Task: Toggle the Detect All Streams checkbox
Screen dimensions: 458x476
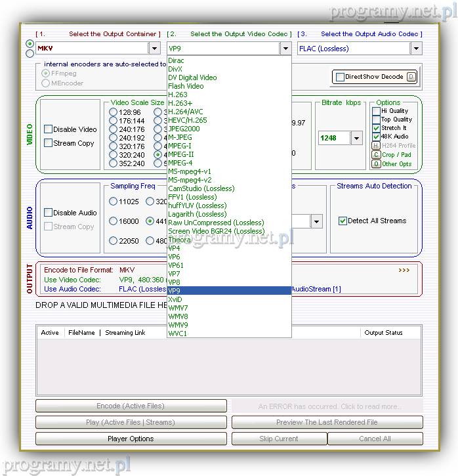Action: (x=343, y=221)
